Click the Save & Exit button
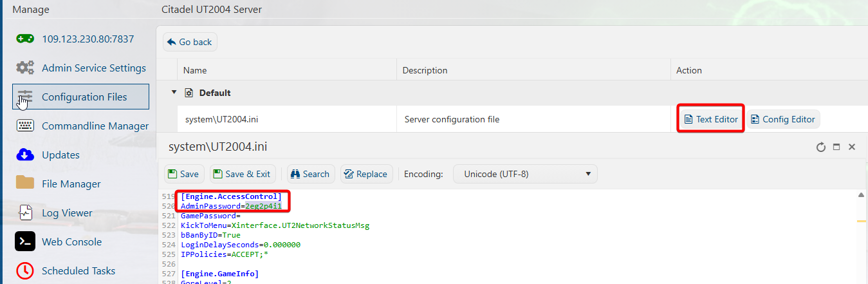The width and height of the screenshot is (868, 284). tap(241, 174)
